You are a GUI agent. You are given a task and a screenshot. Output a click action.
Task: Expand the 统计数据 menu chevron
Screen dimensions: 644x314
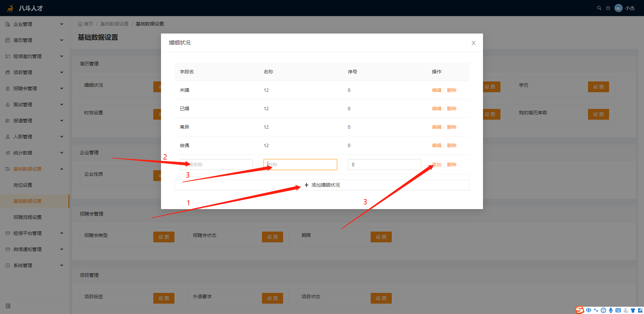point(62,153)
